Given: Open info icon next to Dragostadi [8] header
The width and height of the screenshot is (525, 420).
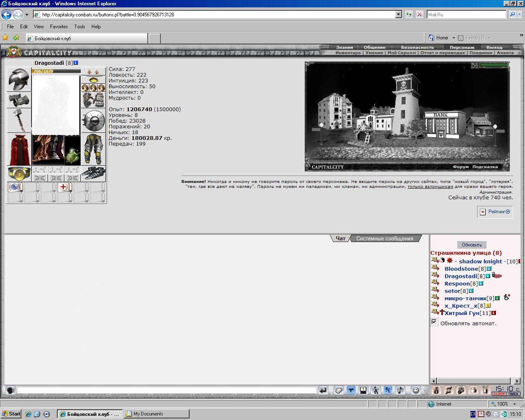Looking at the screenshot, I should pos(76,63).
